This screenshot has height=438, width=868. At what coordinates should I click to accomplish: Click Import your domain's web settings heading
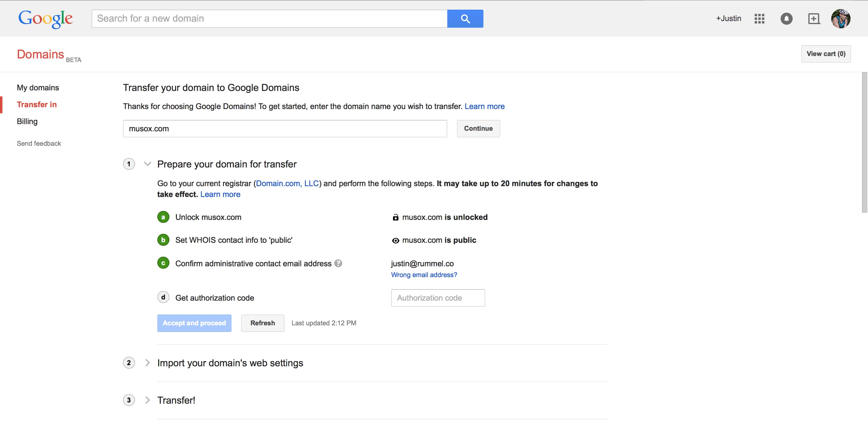230,363
